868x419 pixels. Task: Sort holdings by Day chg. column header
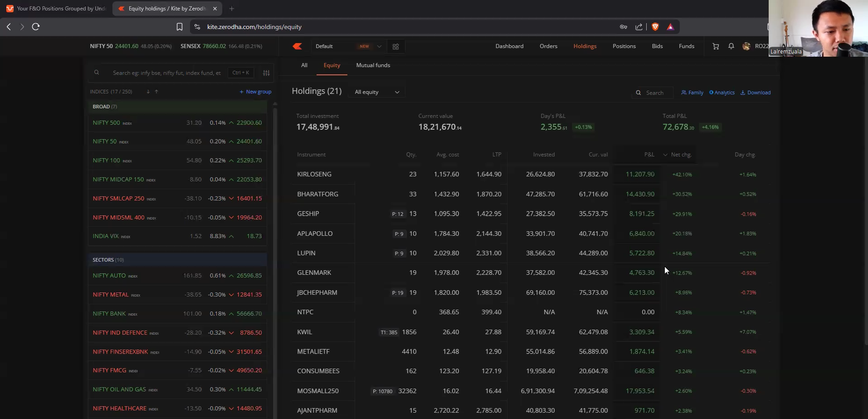click(x=745, y=155)
